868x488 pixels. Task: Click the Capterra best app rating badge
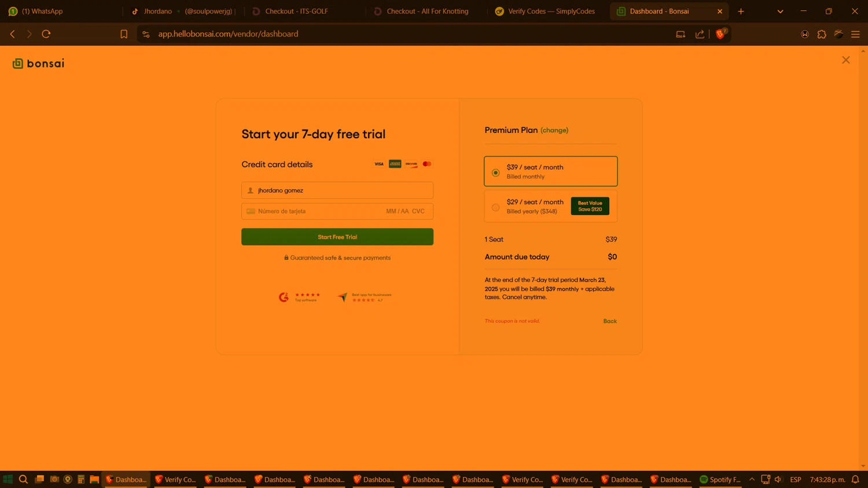[x=365, y=297]
